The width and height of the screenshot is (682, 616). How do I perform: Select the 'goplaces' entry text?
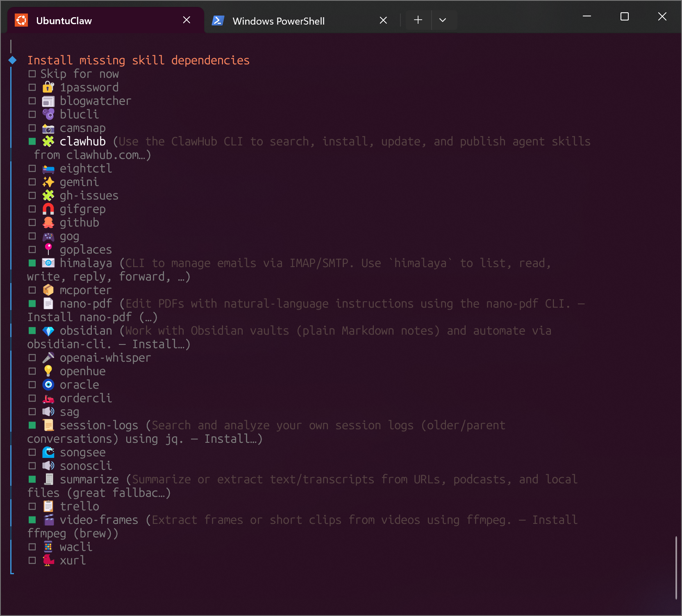click(x=86, y=249)
